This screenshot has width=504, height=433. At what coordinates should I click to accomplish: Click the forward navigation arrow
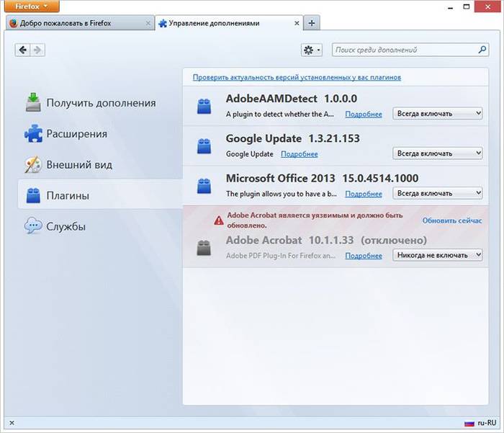tap(37, 50)
